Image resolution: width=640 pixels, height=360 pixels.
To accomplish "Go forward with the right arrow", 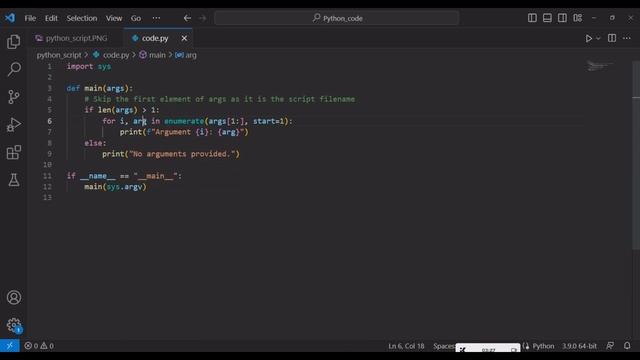I will 202,18.
